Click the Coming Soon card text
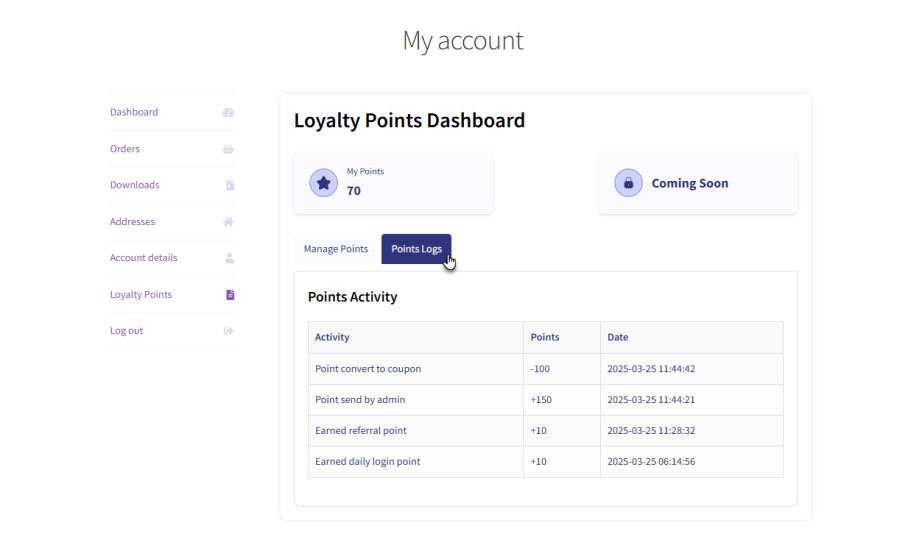Viewport: 900px width, 545px height. coord(689,183)
